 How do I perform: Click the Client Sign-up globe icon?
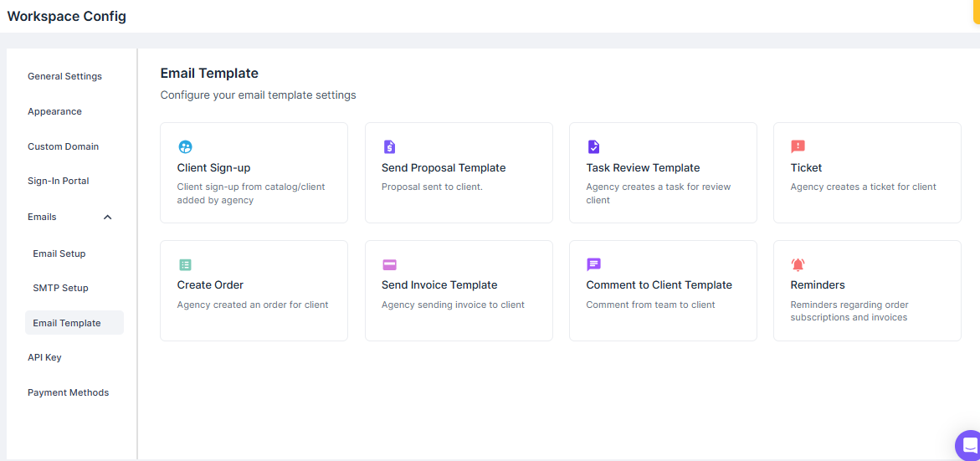[x=185, y=147]
